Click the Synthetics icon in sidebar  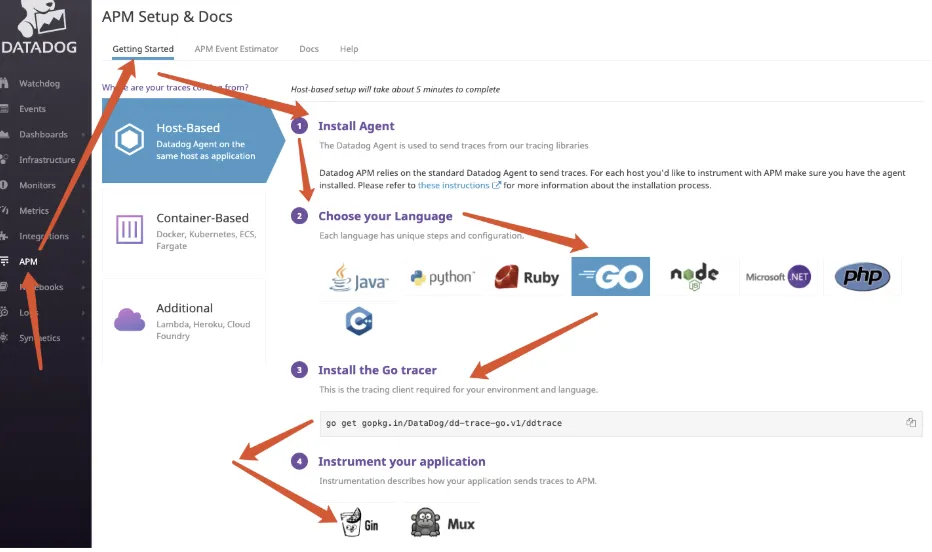point(4,338)
